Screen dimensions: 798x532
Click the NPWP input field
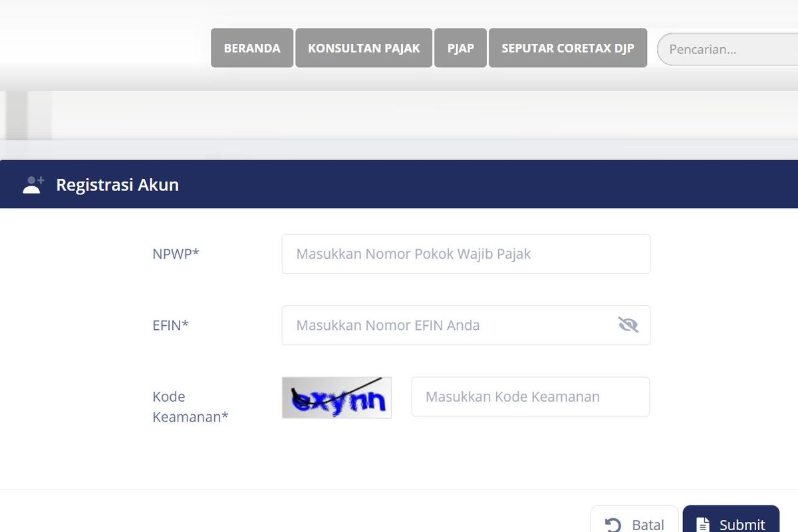tap(465, 254)
